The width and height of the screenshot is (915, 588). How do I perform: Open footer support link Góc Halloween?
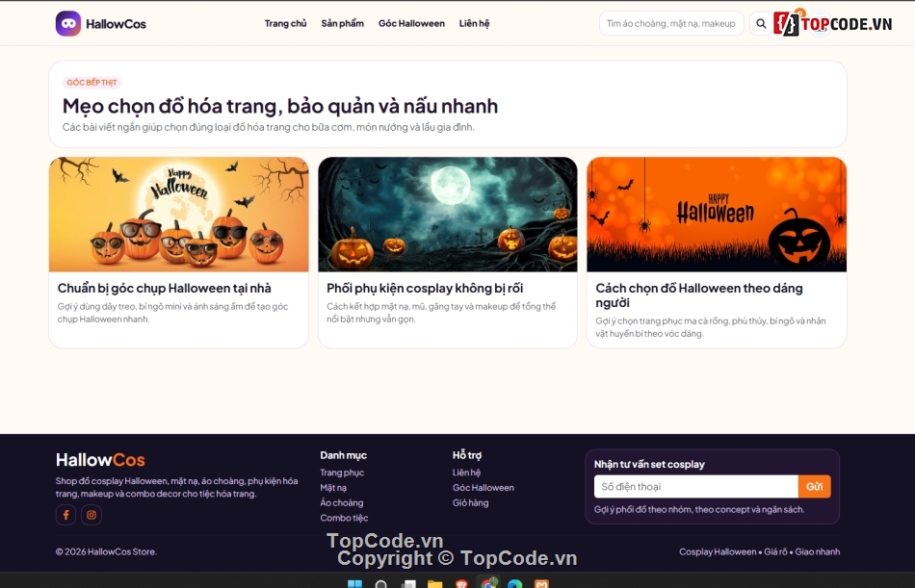click(484, 488)
